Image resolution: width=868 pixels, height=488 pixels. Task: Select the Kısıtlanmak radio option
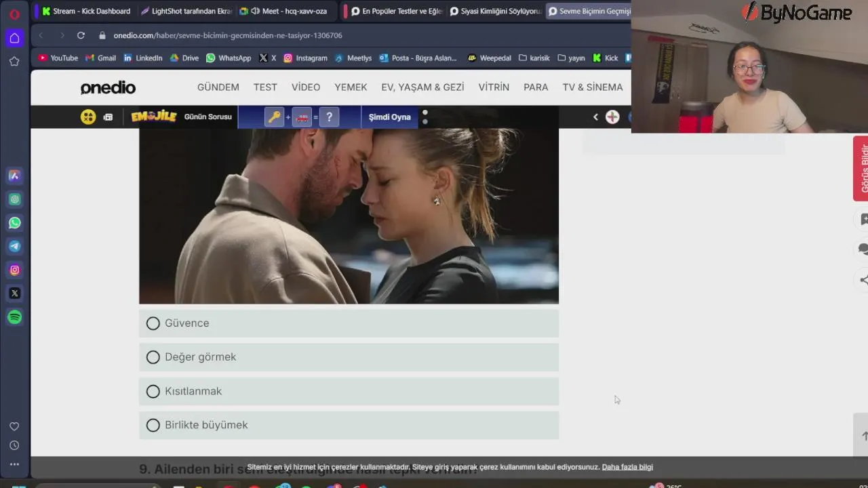349,391
